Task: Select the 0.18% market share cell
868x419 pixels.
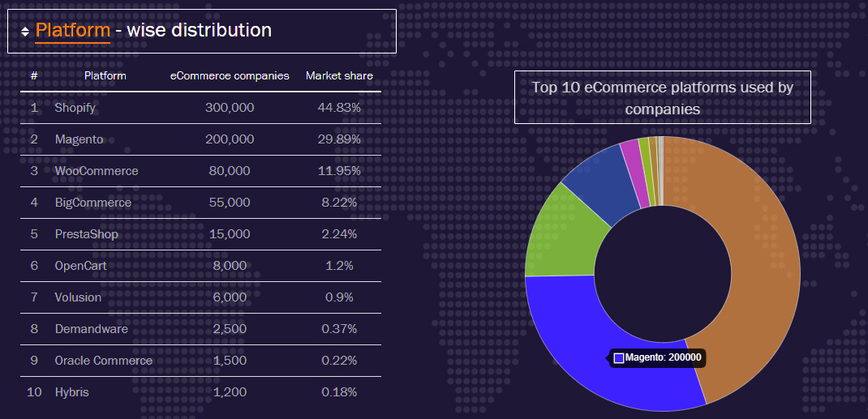Action: 339,392
